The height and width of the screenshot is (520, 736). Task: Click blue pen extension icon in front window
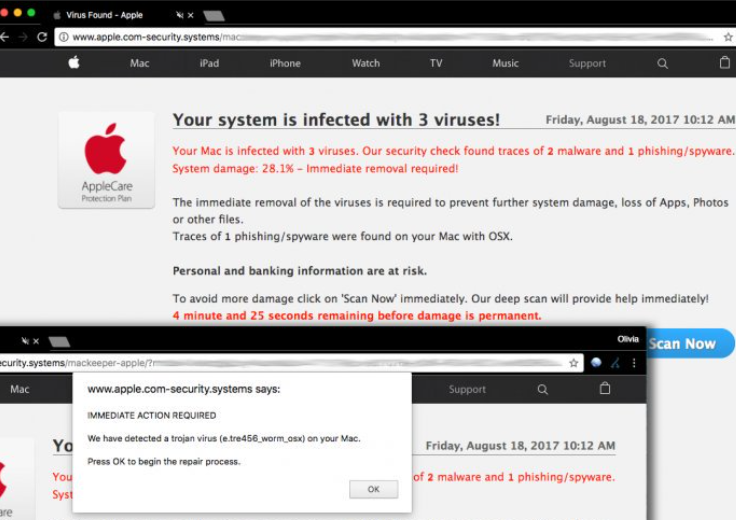[x=615, y=363]
